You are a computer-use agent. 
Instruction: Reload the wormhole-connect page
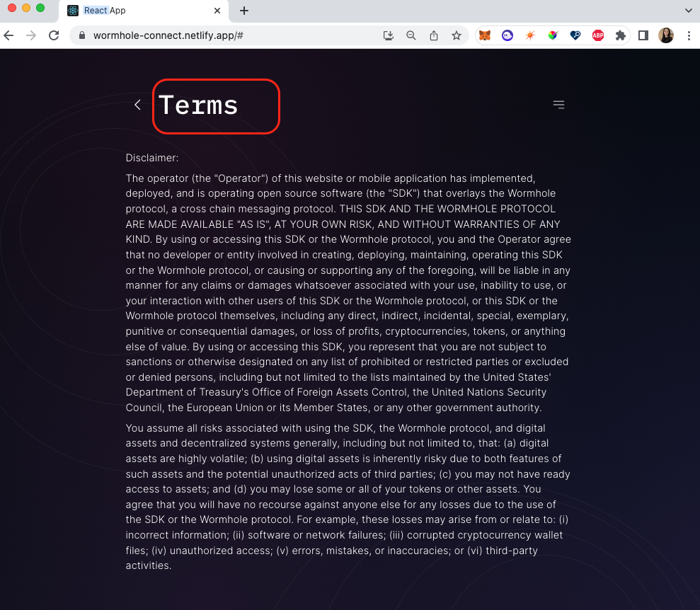[54, 35]
